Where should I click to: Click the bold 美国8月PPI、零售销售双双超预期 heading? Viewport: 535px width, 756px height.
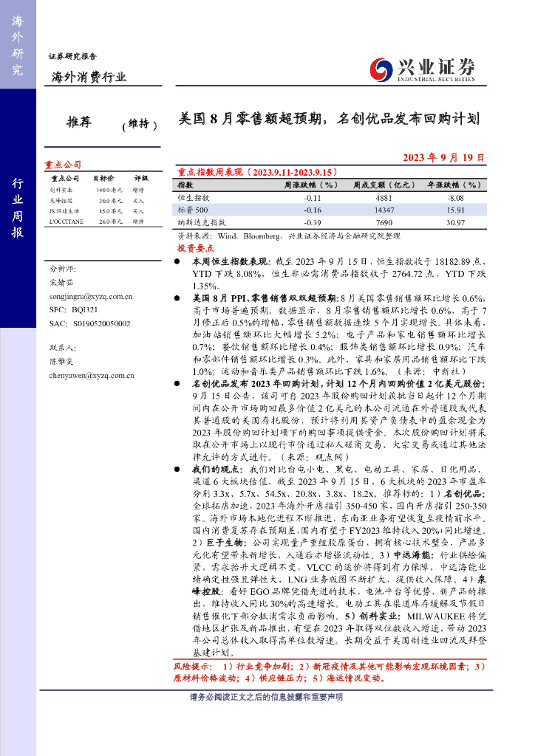pyautogui.click(x=265, y=298)
